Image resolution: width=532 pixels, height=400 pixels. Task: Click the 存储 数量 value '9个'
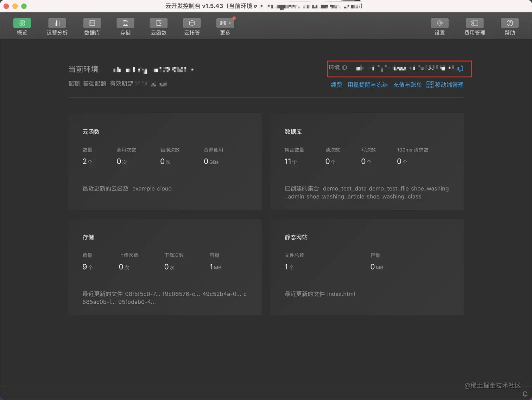point(88,267)
